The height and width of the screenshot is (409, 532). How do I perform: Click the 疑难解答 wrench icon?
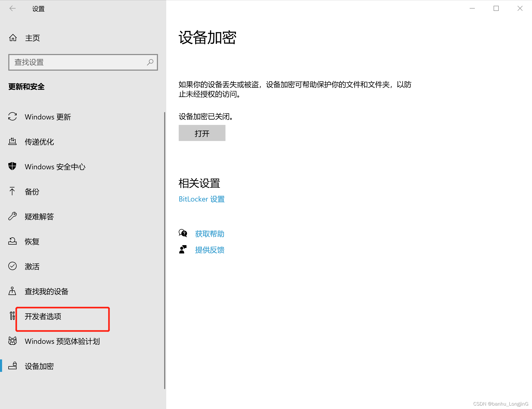12,216
